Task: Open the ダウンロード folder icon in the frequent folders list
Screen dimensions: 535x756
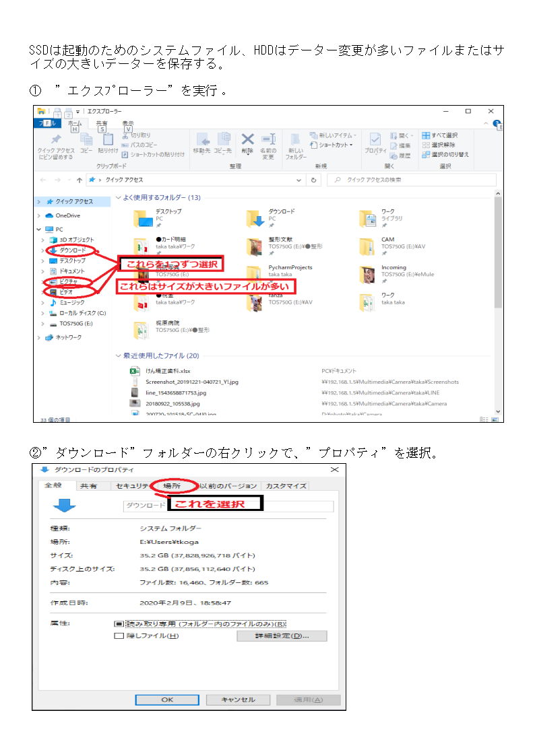Action: (255, 219)
